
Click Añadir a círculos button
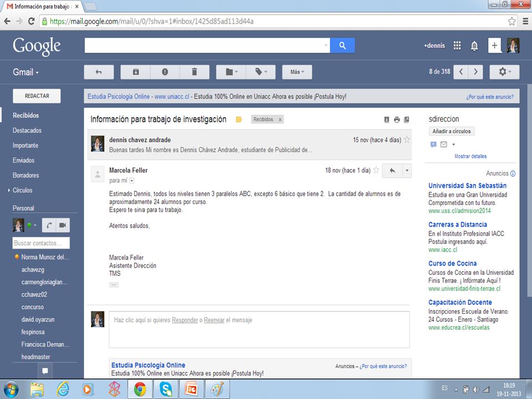tap(452, 131)
